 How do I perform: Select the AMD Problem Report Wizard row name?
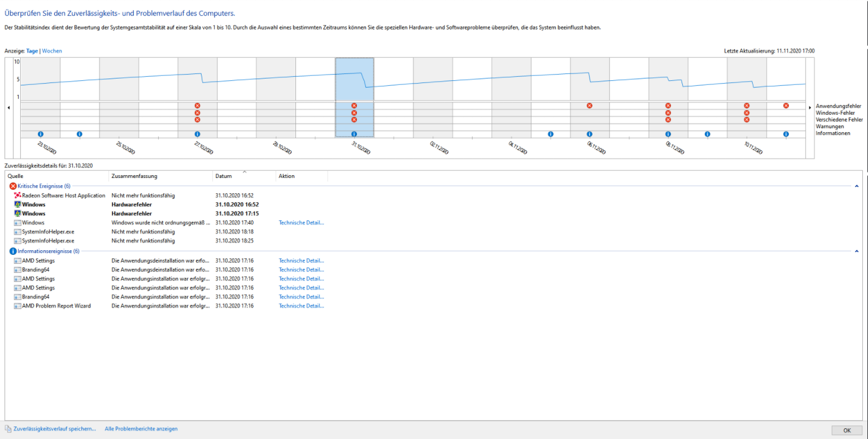56,306
